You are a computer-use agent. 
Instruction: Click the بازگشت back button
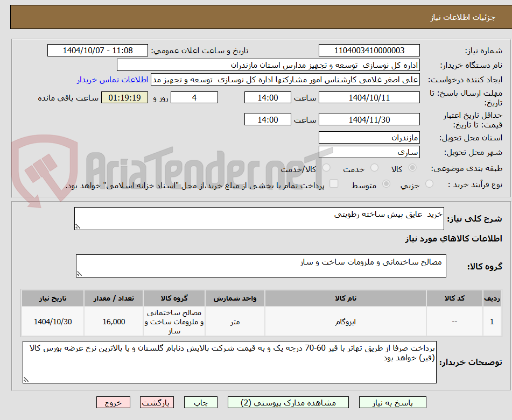[157, 402]
